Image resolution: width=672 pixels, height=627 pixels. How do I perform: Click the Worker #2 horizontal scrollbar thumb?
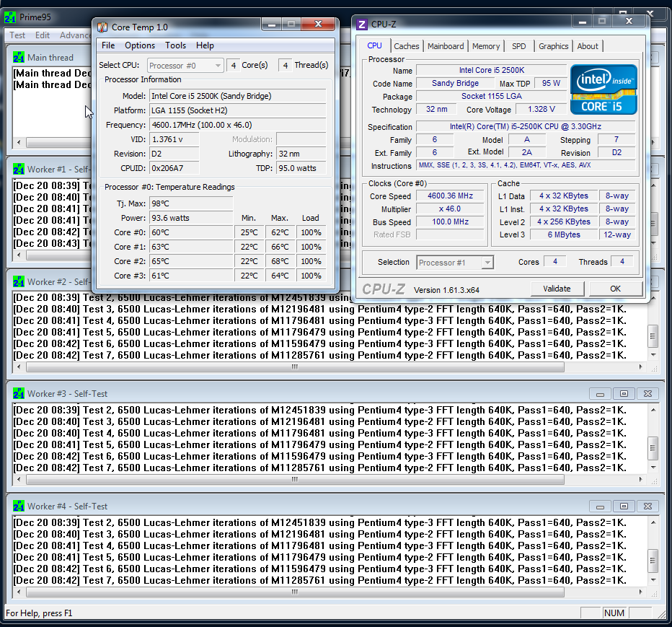pyautogui.click(x=295, y=367)
